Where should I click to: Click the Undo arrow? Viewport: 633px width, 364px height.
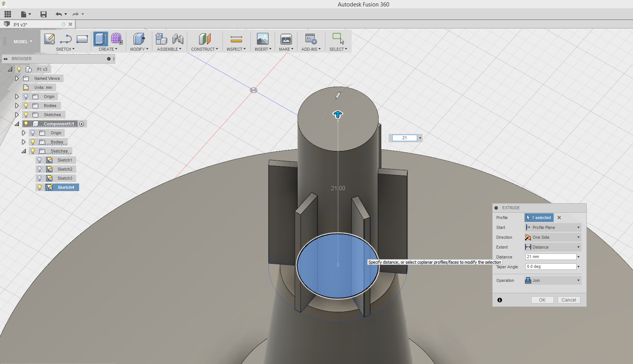pyautogui.click(x=59, y=14)
